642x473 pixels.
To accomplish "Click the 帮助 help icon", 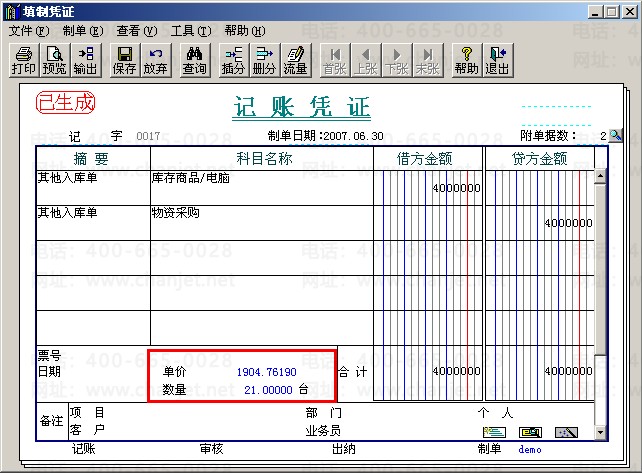I will (466, 60).
